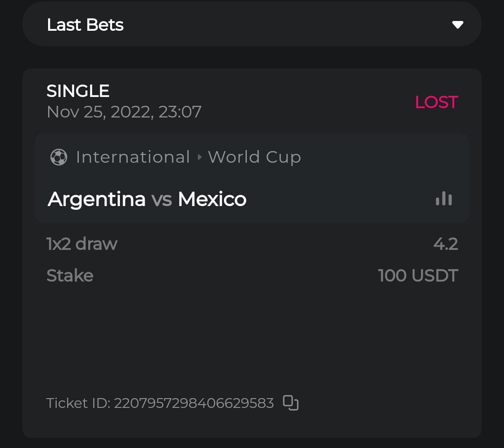Click the 100 USDT stake amount
The width and height of the screenshot is (504, 448).
(x=418, y=276)
